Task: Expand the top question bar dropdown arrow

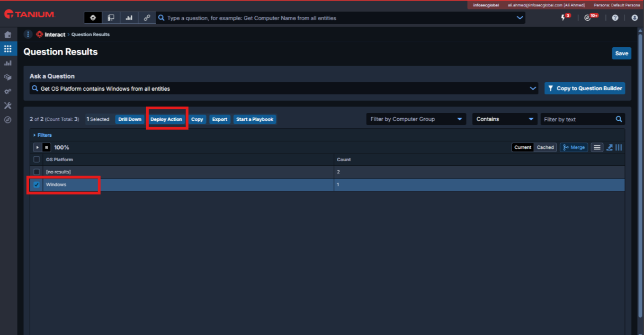Action: (520, 18)
